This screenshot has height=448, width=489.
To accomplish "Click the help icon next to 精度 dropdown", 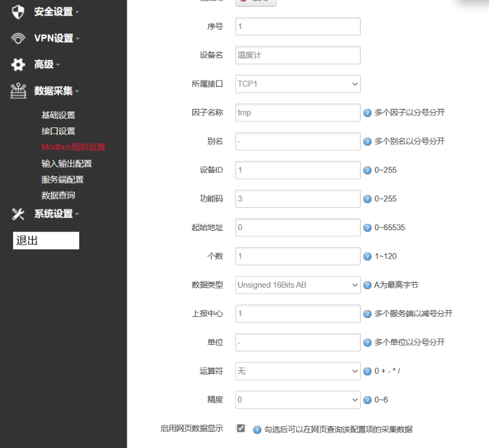I will tap(367, 400).
